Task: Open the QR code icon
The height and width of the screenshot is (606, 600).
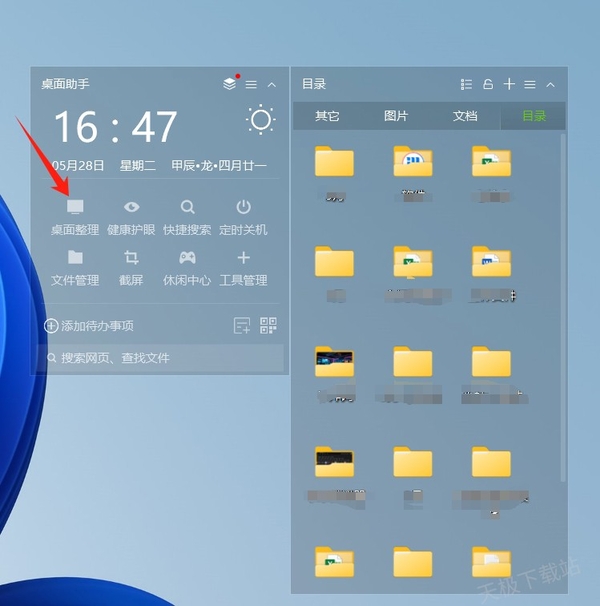Action: [x=268, y=325]
